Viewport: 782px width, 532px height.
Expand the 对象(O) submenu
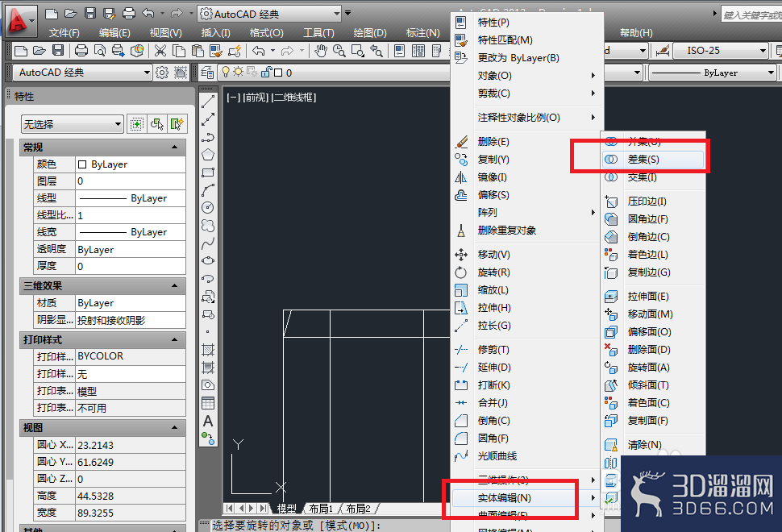(527, 76)
